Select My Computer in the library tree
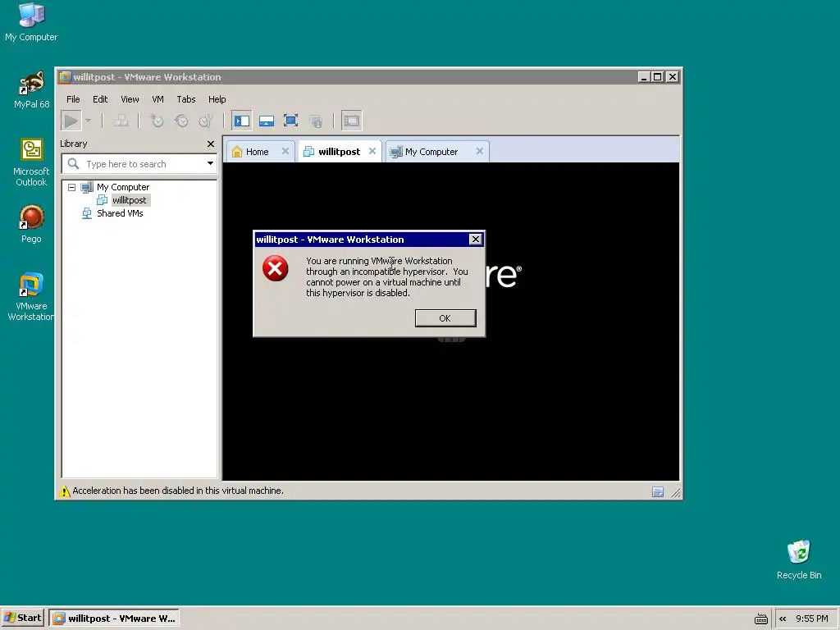The width and height of the screenshot is (840, 630). [x=123, y=187]
